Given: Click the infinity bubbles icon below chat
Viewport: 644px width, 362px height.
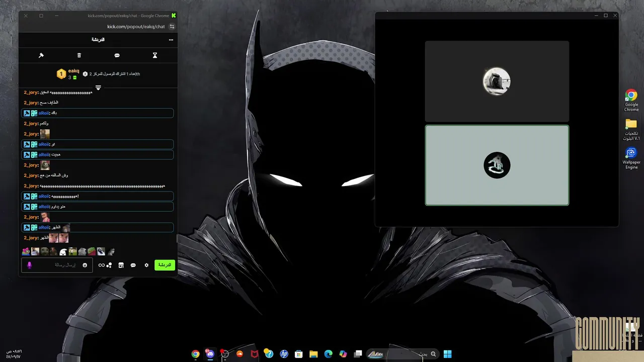Looking at the screenshot, I should coord(105,265).
